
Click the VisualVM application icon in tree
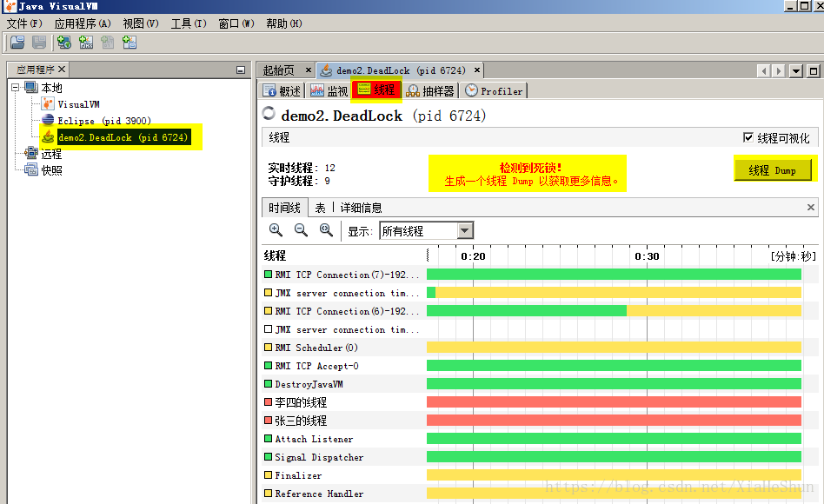coord(48,103)
